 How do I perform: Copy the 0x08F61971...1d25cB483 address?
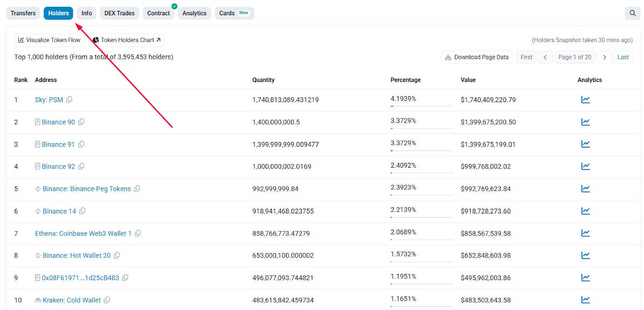pyautogui.click(x=125, y=277)
